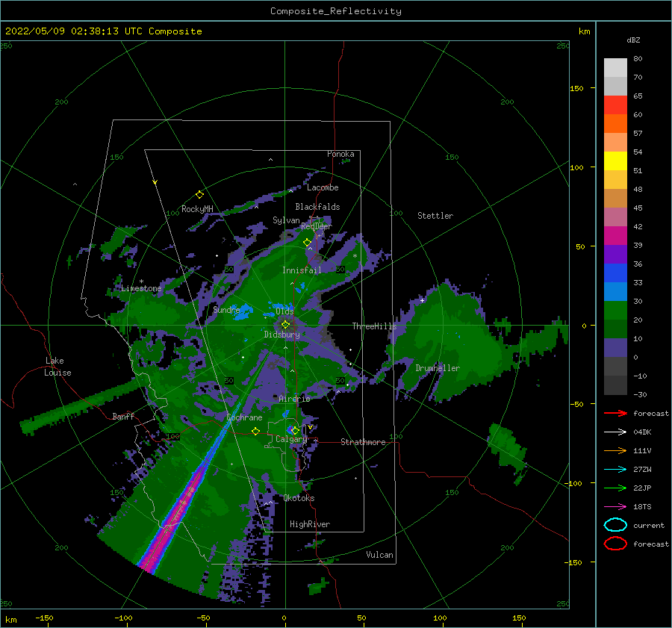
Task: Click the yellow diamond marker below Cochrane
Action: [255, 431]
